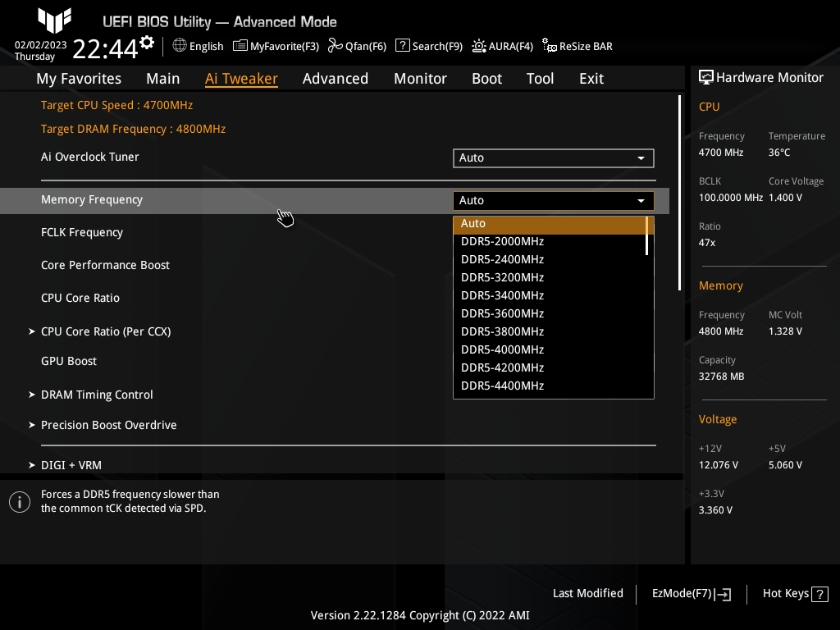The height and width of the screenshot is (630, 840).
Task: Collapse the Memory Frequency dropdown
Action: pos(554,200)
